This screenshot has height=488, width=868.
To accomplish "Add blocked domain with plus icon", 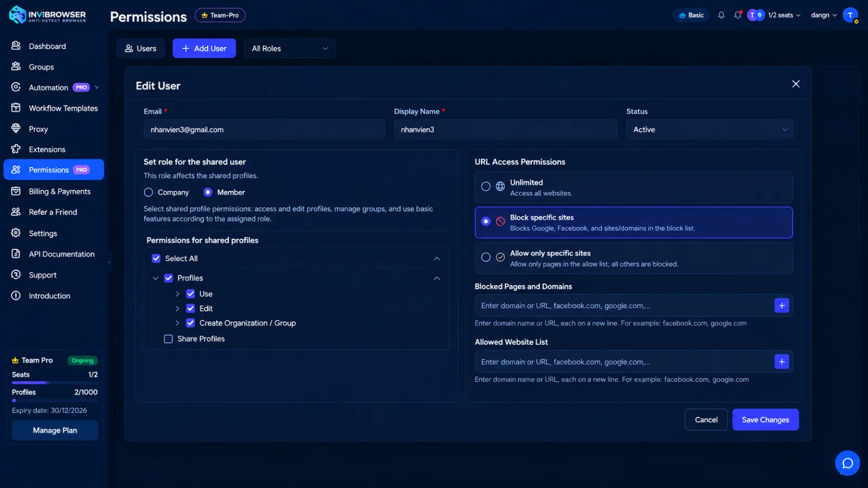I will pyautogui.click(x=782, y=306).
